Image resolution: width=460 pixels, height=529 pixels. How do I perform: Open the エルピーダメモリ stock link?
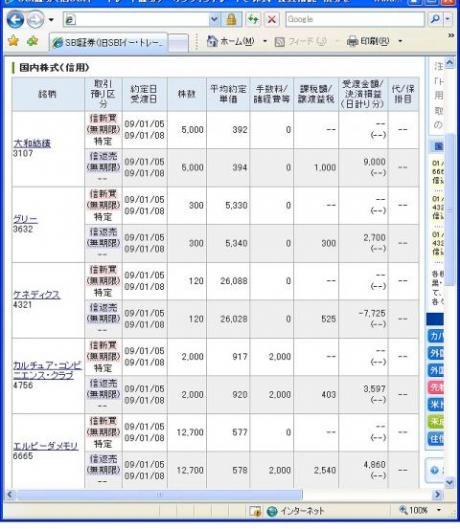coord(46,446)
